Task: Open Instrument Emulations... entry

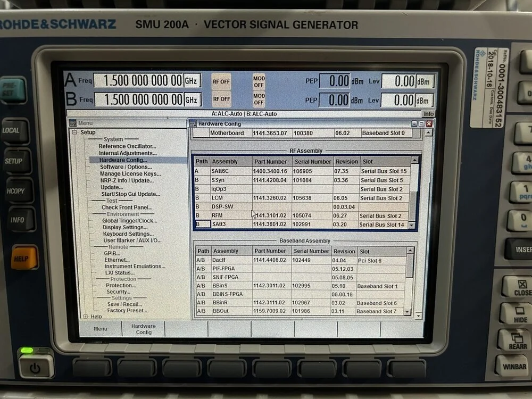Action: pyautogui.click(x=135, y=267)
